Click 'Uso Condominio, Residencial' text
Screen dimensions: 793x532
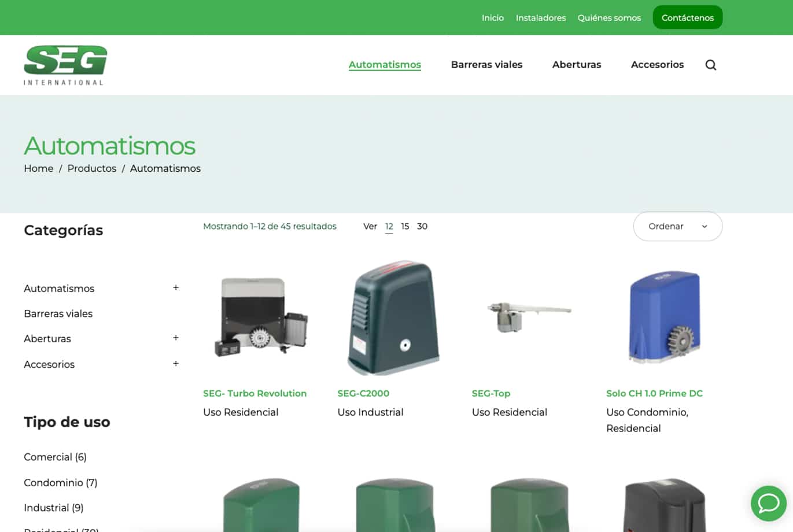[x=647, y=420]
